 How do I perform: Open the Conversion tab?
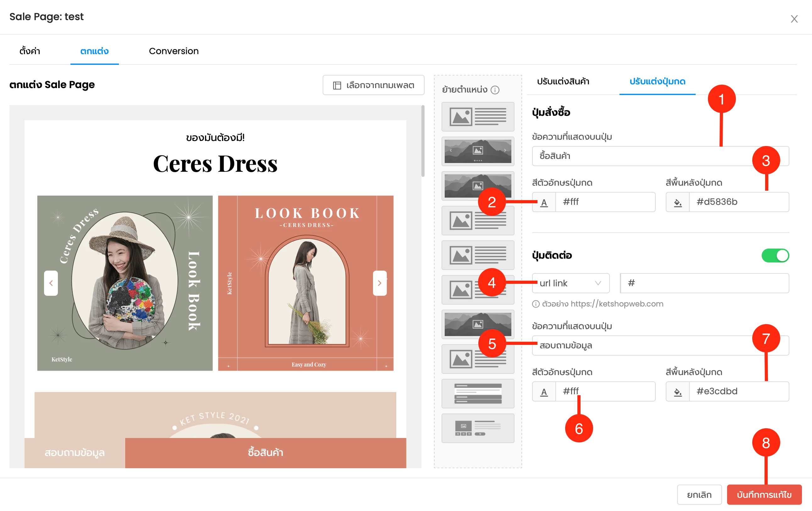point(174,51)
